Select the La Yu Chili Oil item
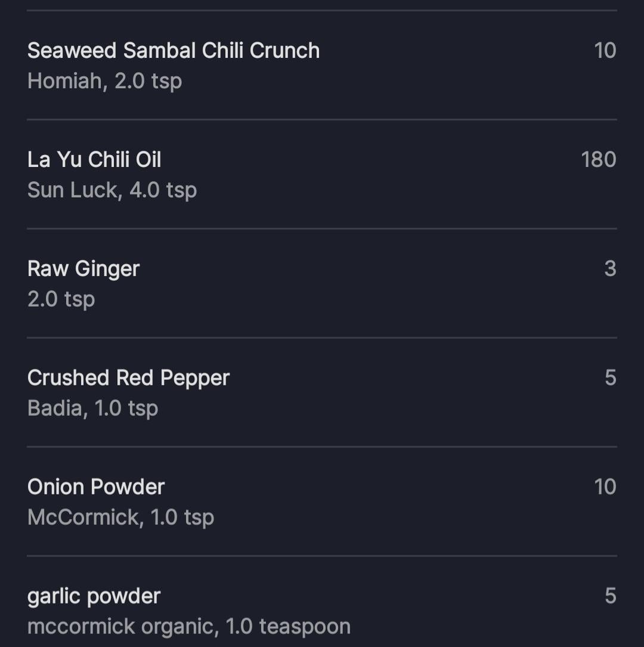Screen dimensions: 644x647 click(x=322, y=174)
